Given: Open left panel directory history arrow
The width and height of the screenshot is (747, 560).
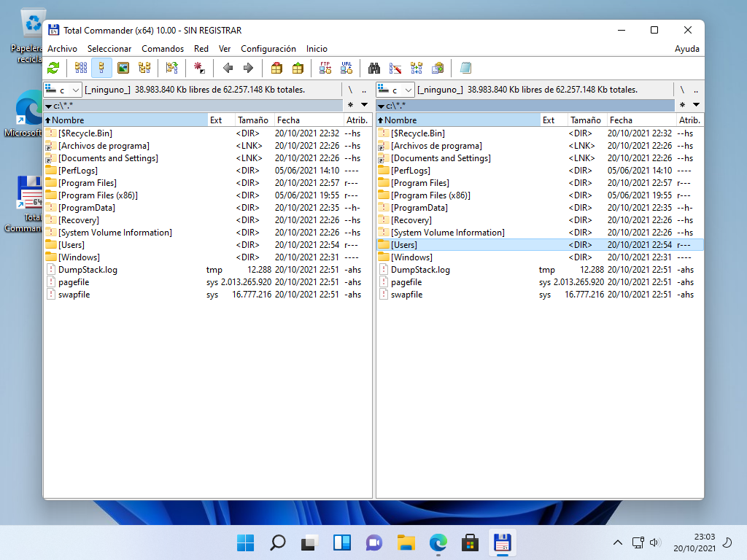Looking at the screenshot, I should click(365, 105).
